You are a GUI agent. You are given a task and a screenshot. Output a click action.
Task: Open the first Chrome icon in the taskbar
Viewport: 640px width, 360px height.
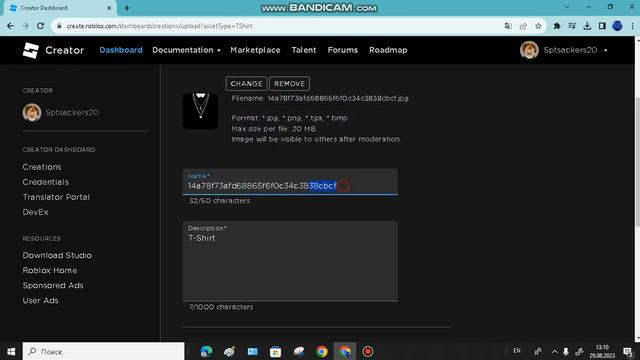pyautogui.click(x=322, y=351)
